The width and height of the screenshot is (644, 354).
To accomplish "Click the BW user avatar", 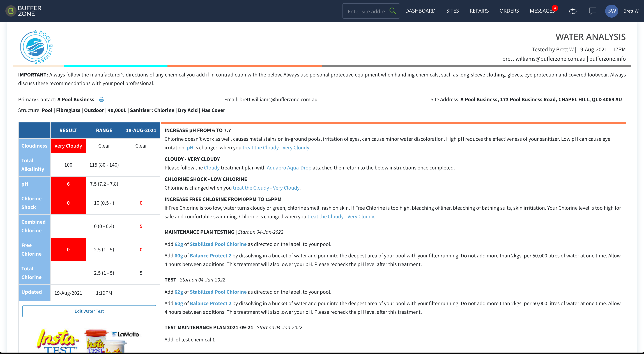I will pyautogui.click(x=611, y=11).
